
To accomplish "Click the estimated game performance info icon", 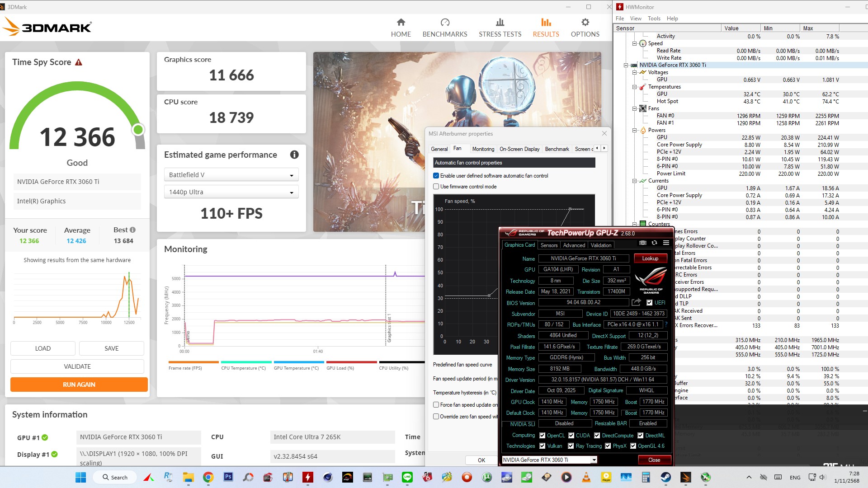I will (294, 155).
